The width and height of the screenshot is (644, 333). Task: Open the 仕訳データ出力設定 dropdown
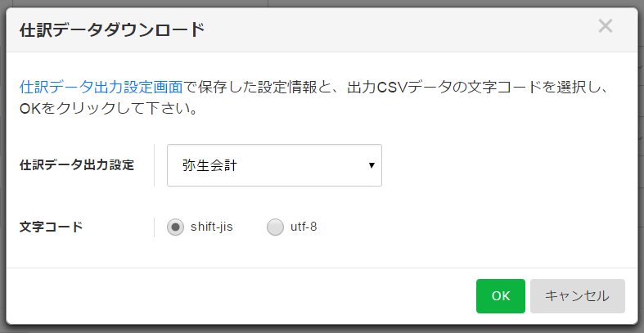click(x=274, y=165)
